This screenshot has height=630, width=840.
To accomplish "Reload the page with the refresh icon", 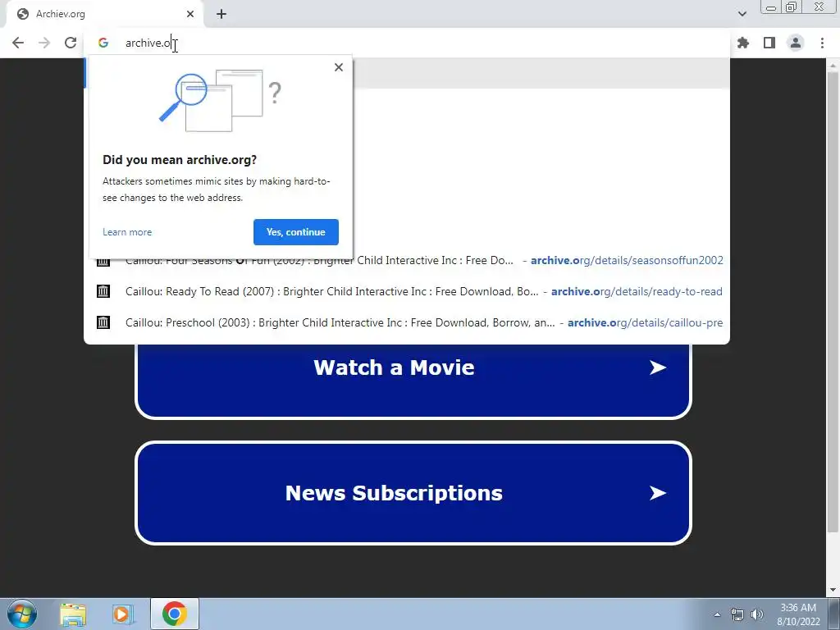I will click(x=71, y=43).
